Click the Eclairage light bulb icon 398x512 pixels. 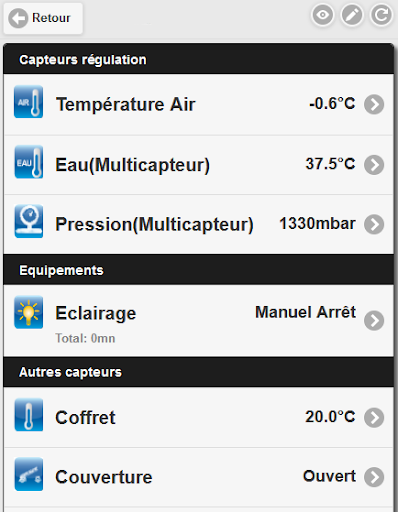pos(28,312)
